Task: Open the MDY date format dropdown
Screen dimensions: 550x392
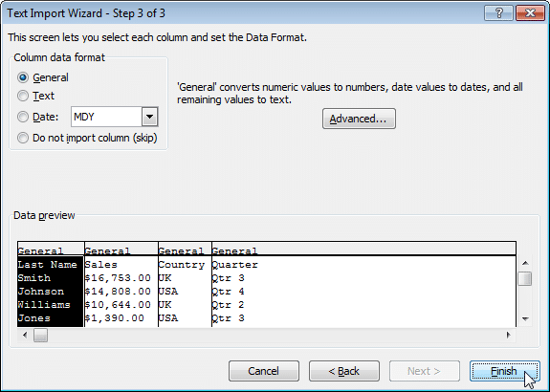Action: [x=150, y=117]
